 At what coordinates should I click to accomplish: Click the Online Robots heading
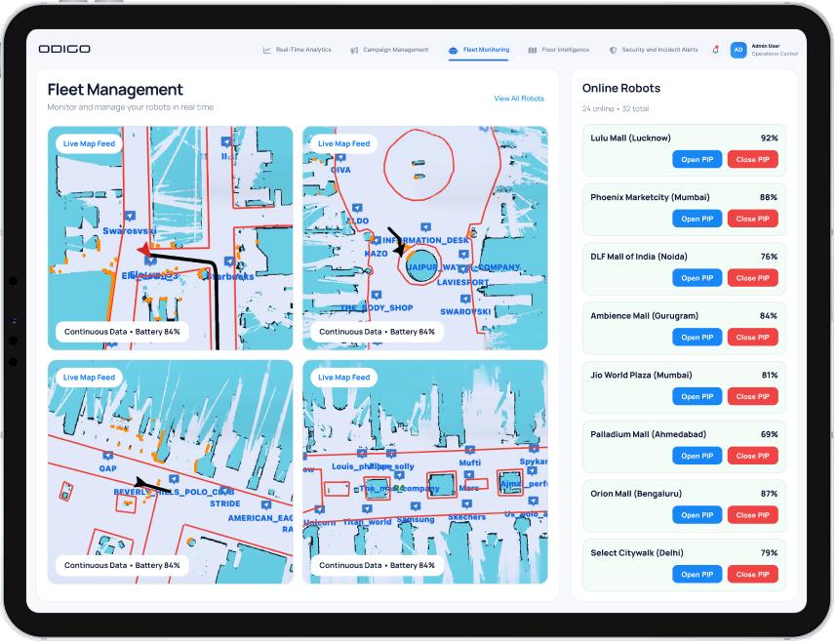pos(623,89)
